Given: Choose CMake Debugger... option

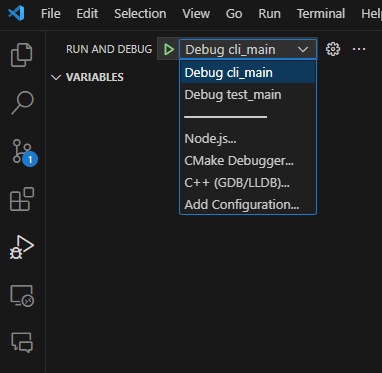Looking at the screenshot, I should point(248,161).
